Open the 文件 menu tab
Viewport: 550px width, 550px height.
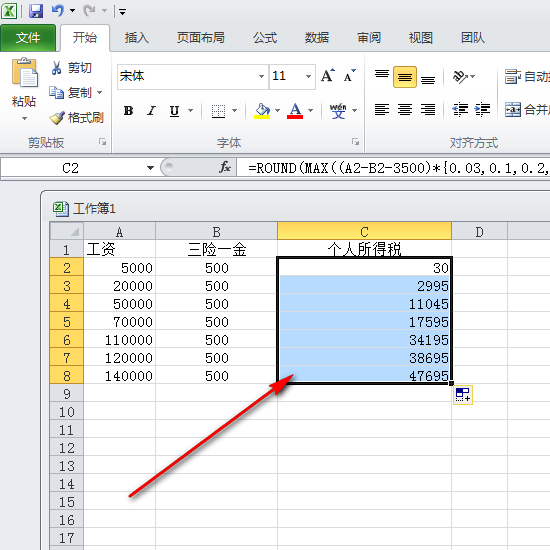coord(28,38)
